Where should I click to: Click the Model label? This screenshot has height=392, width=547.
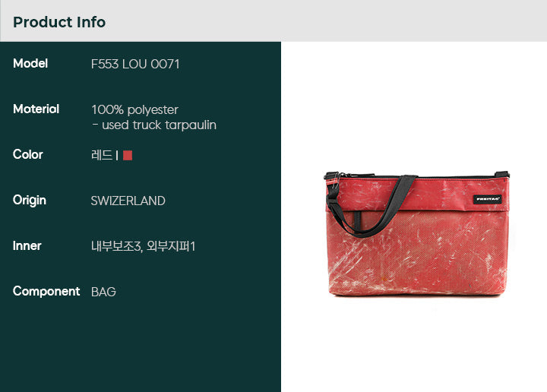tap(30, 64)
